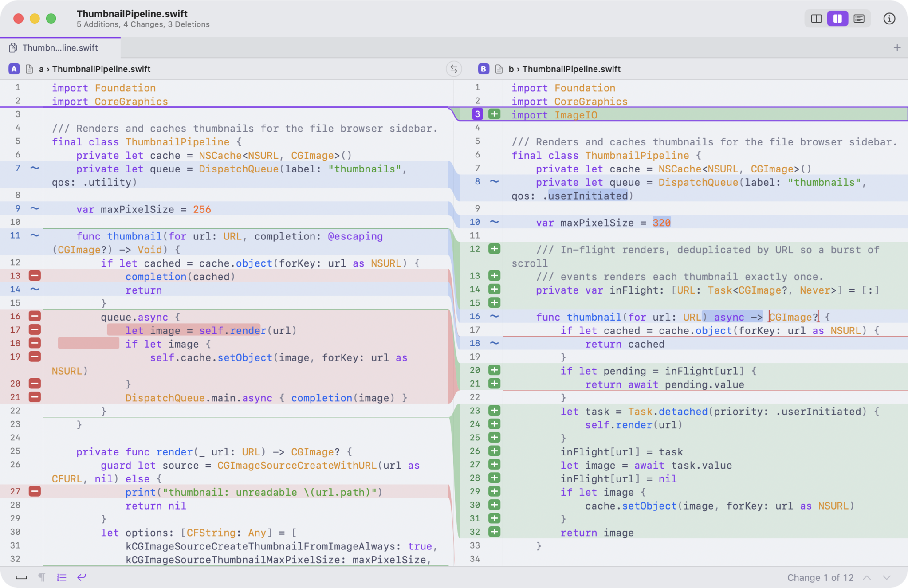Click the deletion marker on left line 13
This screenshot has width=908, height=588.
(x=35, y=276)
